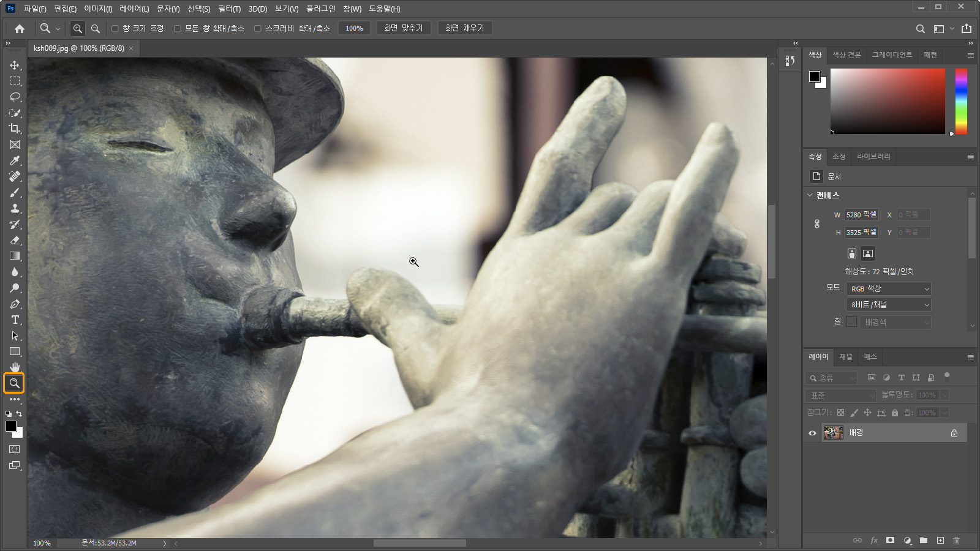The height and width of the screenshot is (551, 980).
Task: Enable 모든 창 확대/축소 checkbox
Action: click(x=177, y=29)
